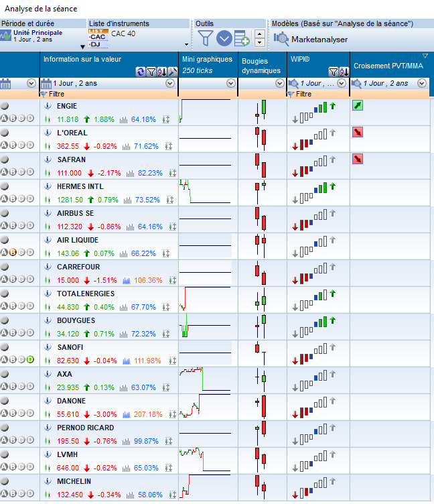Click the down arrow of the Outils stepper
The image size is (434, 504).
[x=260, y=42]
